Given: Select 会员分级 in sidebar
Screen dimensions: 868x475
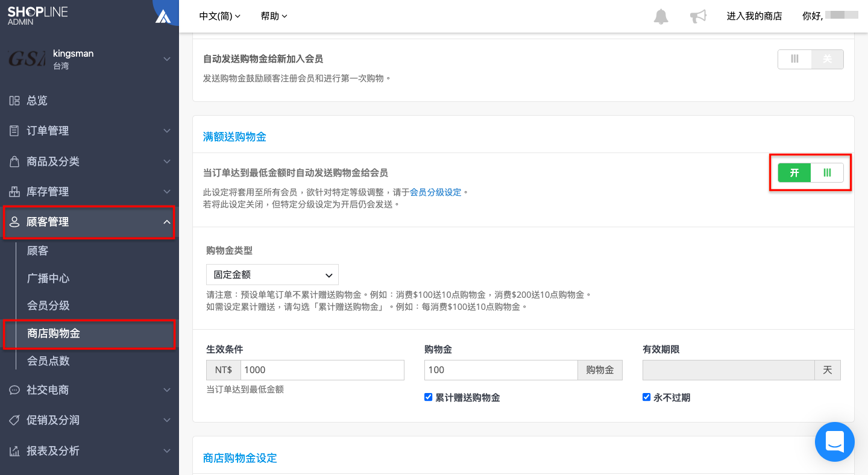Looking at the screenshot, I should click(49, 306).
